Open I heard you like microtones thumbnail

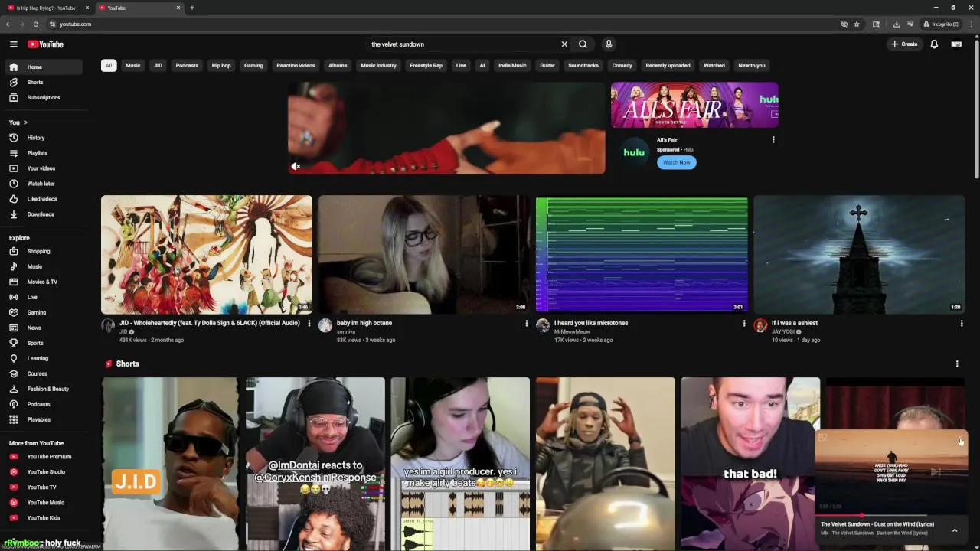coord(642,255)
